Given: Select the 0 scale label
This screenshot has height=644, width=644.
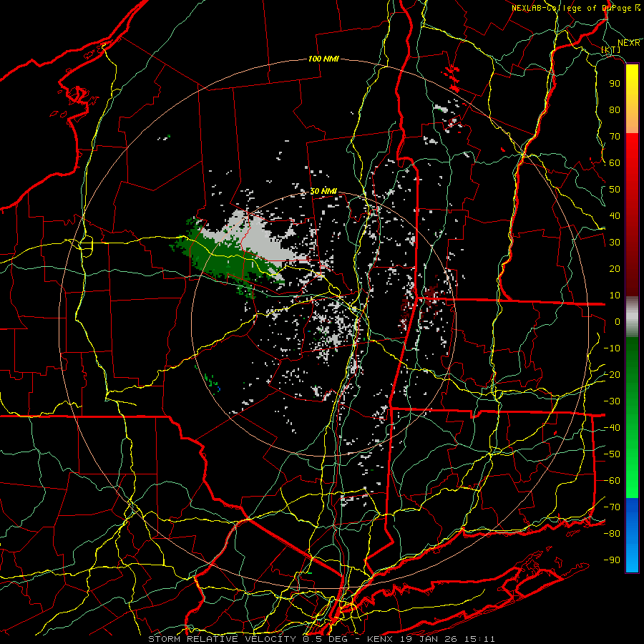Looking at the screenshot, I should (618, 321).
